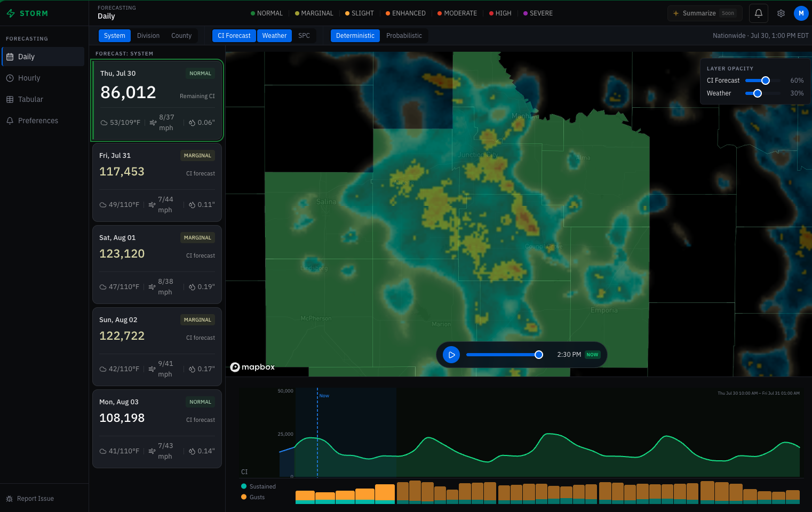Viewport: 812px width, 512px height.
Task: Click cloud icon on Fri Jul 31 card
Action: click(103, 205)
